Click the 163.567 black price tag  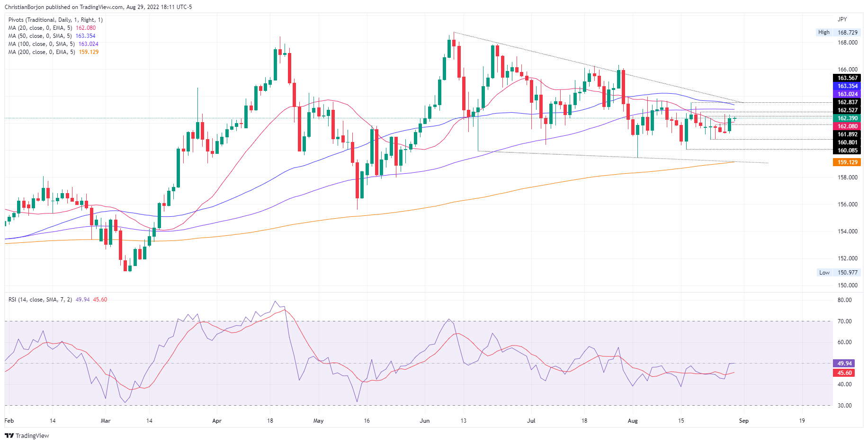pyautogui.click(x=847, y=78)
